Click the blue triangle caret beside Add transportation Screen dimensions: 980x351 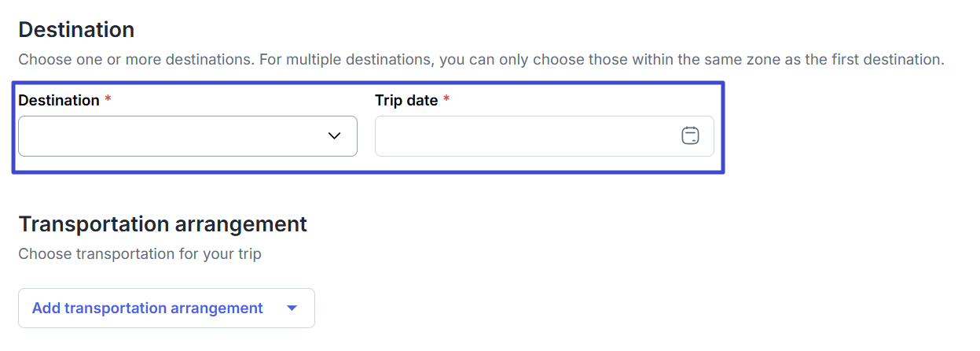292,309
